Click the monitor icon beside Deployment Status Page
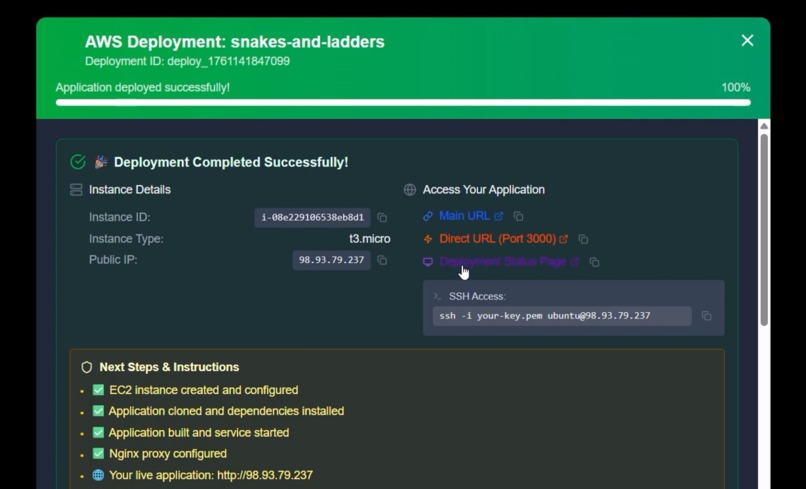The width and height of the screenshot is (806, 489). click(428, 262)
